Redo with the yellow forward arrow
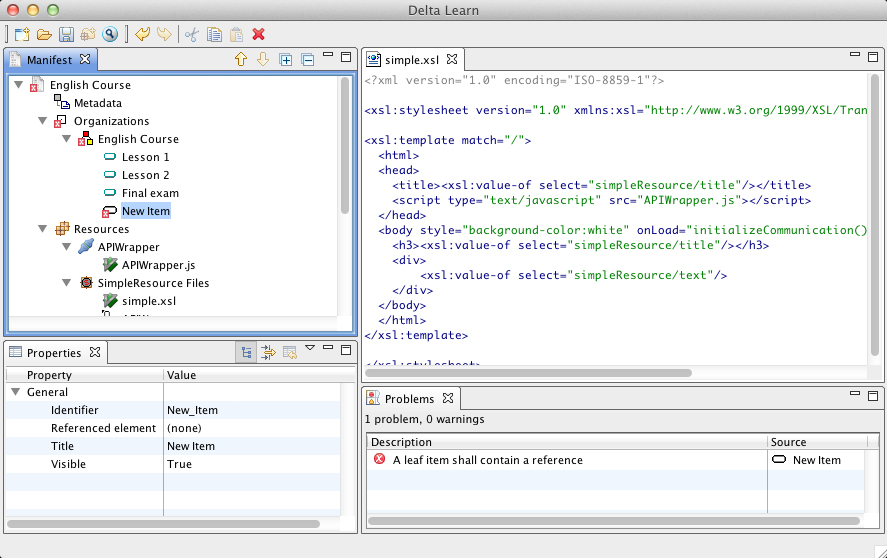 [x=164, y=35]
